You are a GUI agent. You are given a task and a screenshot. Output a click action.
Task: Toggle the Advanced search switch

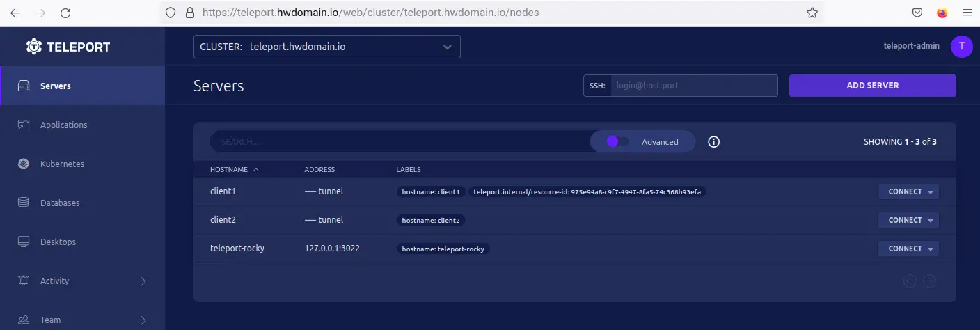617,142
